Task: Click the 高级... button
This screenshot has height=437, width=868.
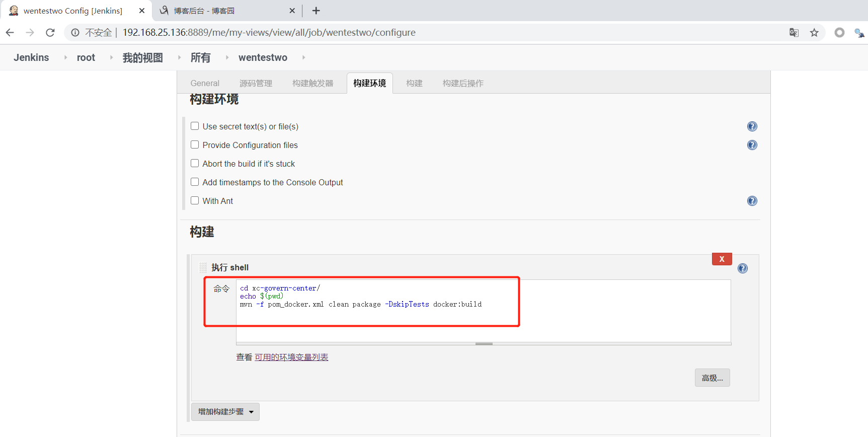Action: (x=713, y=378)
